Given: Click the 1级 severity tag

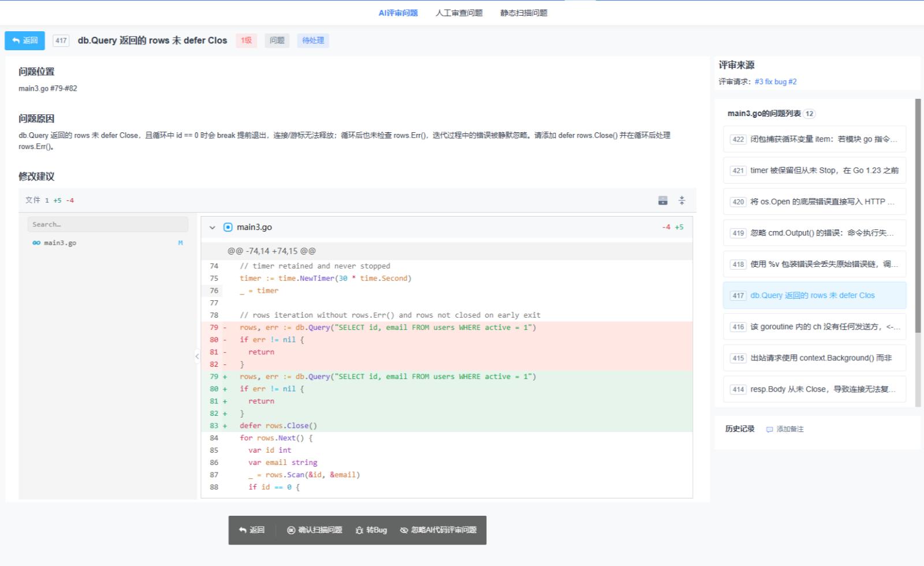Looking at the screenshot, I should coord(247,40).
